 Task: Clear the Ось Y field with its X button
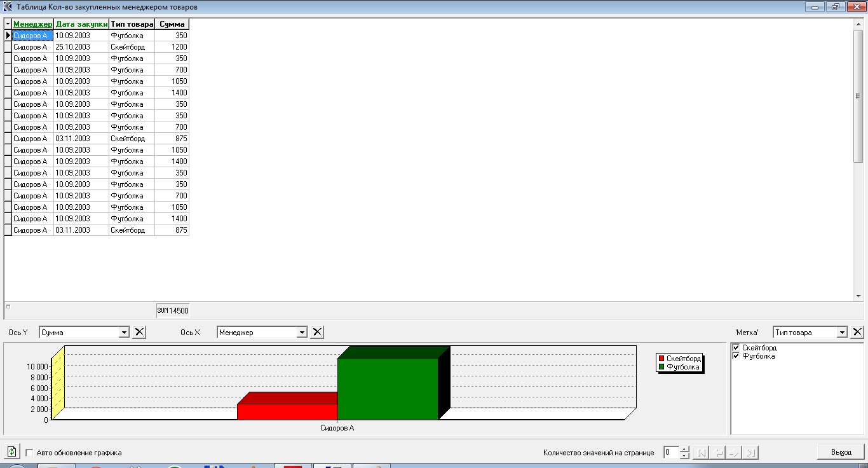pyautogui.click(x=140, y=332)
